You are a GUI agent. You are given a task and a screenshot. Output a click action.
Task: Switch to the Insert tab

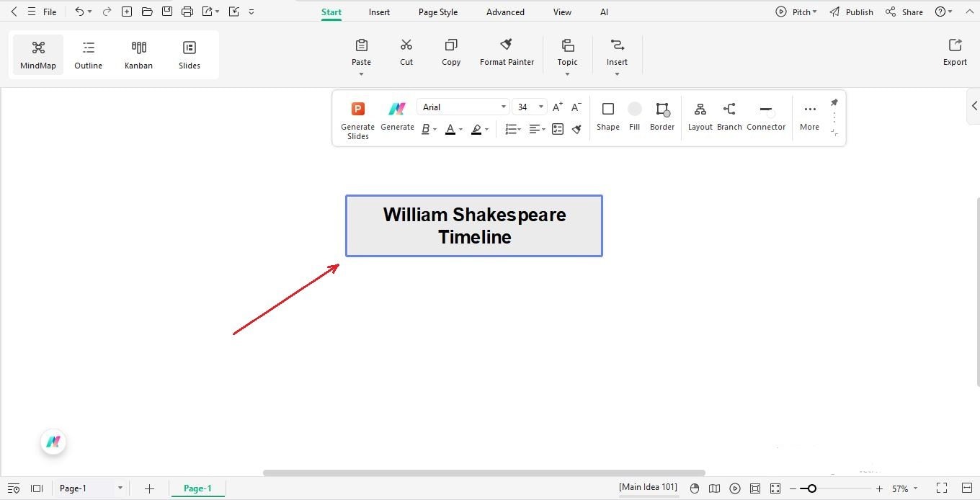[379, 12]
